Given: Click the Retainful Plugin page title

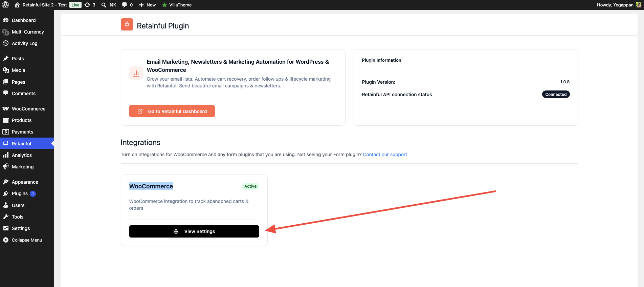Looking at the screenshot, I should [x=163, y=26].
